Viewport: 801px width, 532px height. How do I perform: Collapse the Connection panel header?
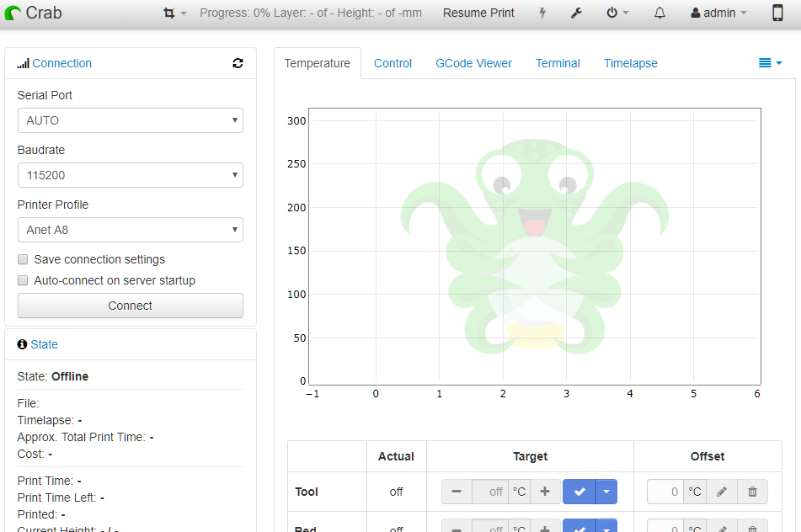coord(61,63)
